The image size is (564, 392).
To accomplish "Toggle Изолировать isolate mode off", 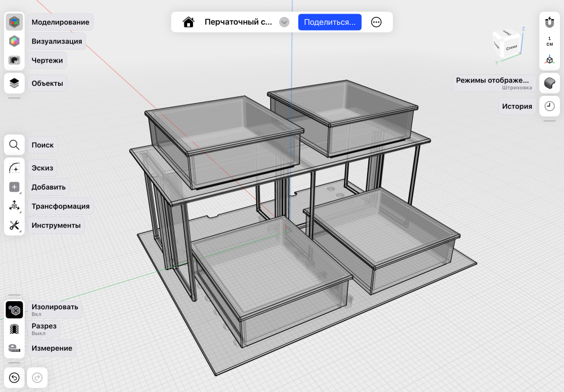I will pyautogui.click(x=14, y=310).
